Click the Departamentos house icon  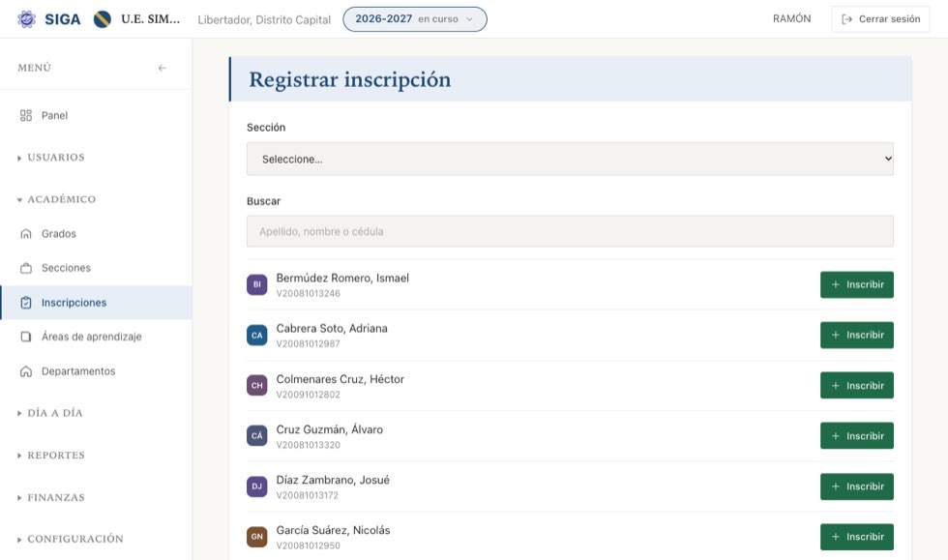(26, 371)
